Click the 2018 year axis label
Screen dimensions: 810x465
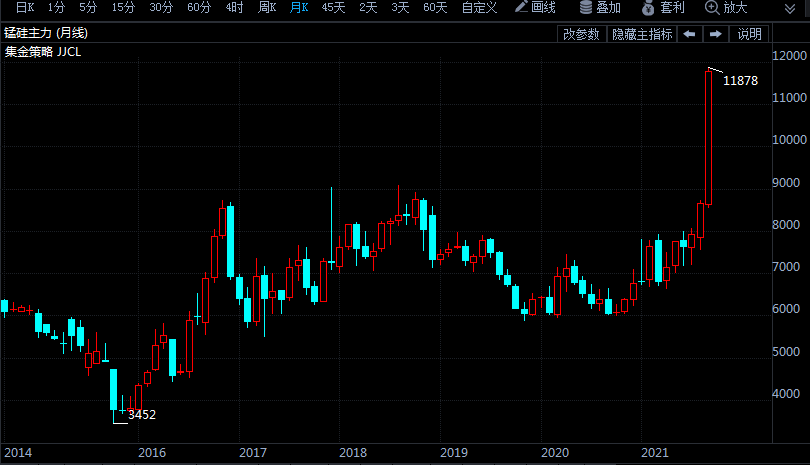[x=353, y=453]
